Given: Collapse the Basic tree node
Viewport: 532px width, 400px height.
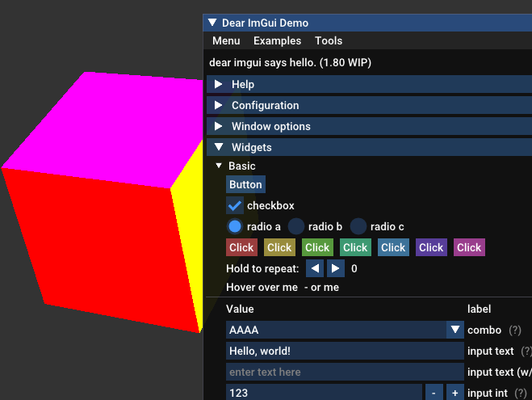Looking at the screenshot, I should pos(219,166).
